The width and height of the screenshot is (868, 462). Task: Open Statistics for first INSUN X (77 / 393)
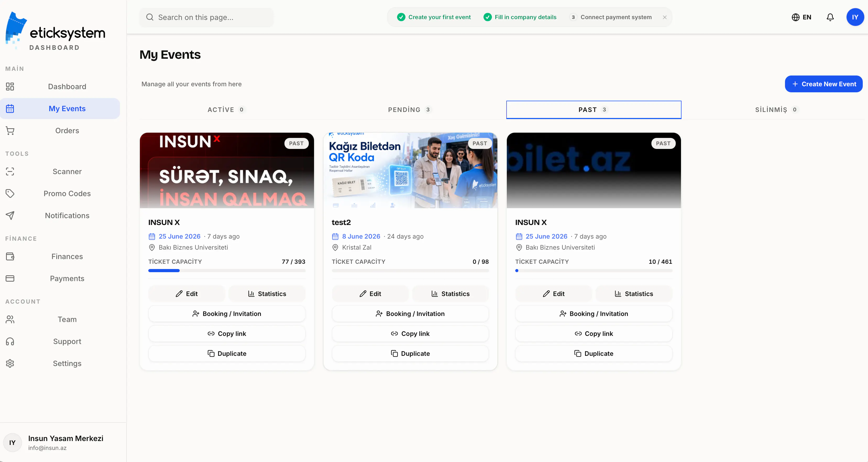click(267, 294)
